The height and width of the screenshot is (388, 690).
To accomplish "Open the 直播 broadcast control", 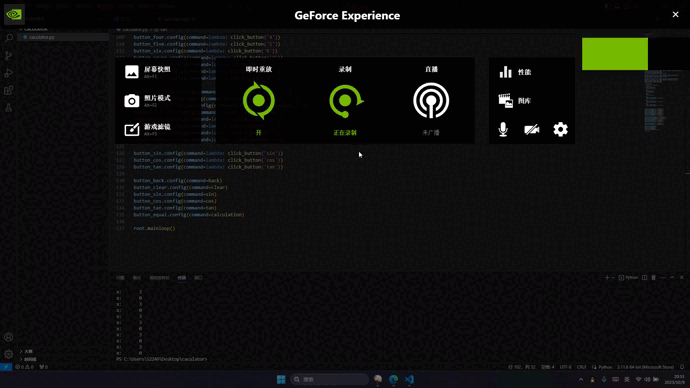I will [x=431, y=101].
